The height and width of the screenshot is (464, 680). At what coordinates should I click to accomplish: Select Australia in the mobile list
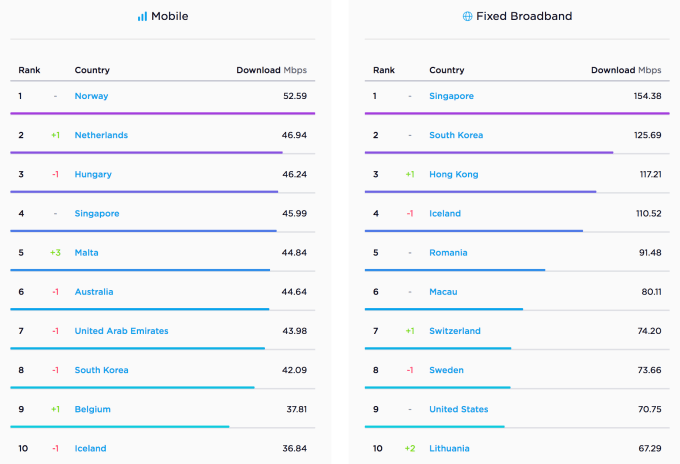pyautogui.click(x=94, y=292)
